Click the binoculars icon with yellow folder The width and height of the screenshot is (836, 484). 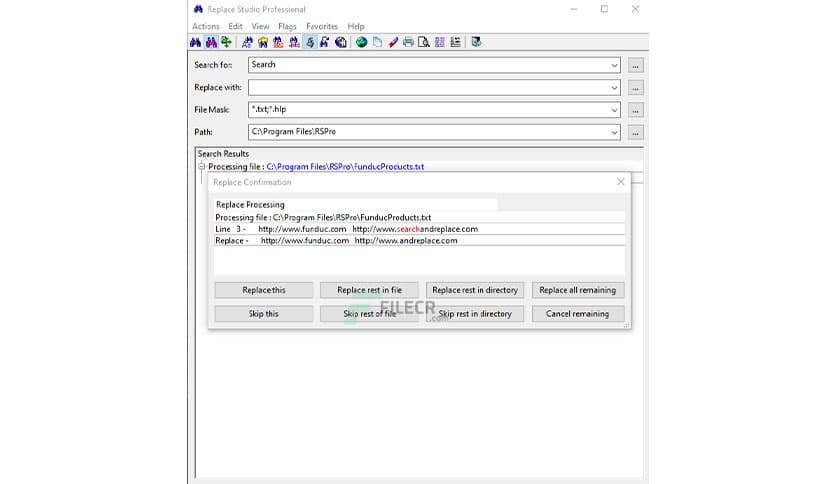click(263, 42)
